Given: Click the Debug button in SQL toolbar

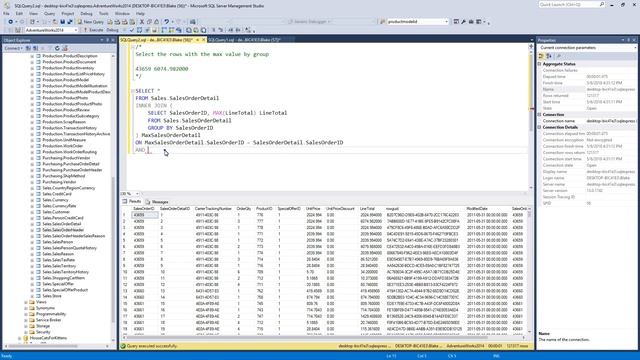Looking at the screenshot, I should tap(112, 30).
